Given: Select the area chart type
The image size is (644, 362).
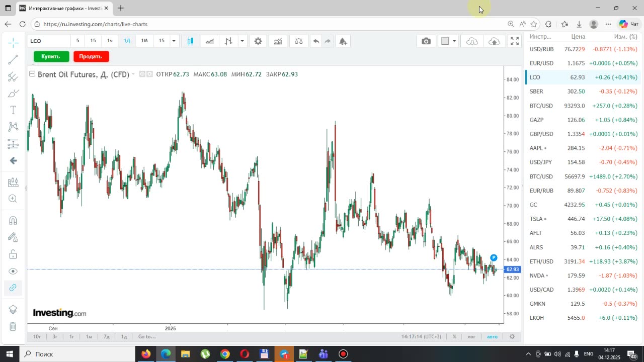Looking at the screenshot, I should pyautogui.click(x=210, y=41).
